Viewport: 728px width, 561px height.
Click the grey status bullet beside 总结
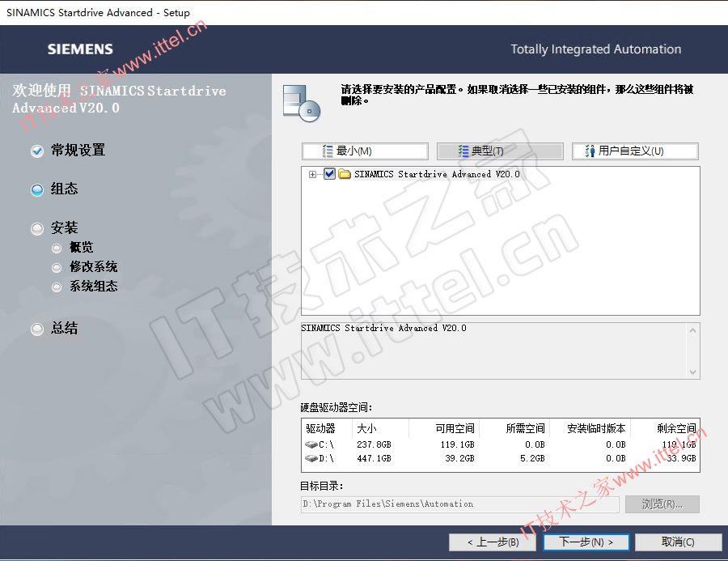(x=37, y=329)
